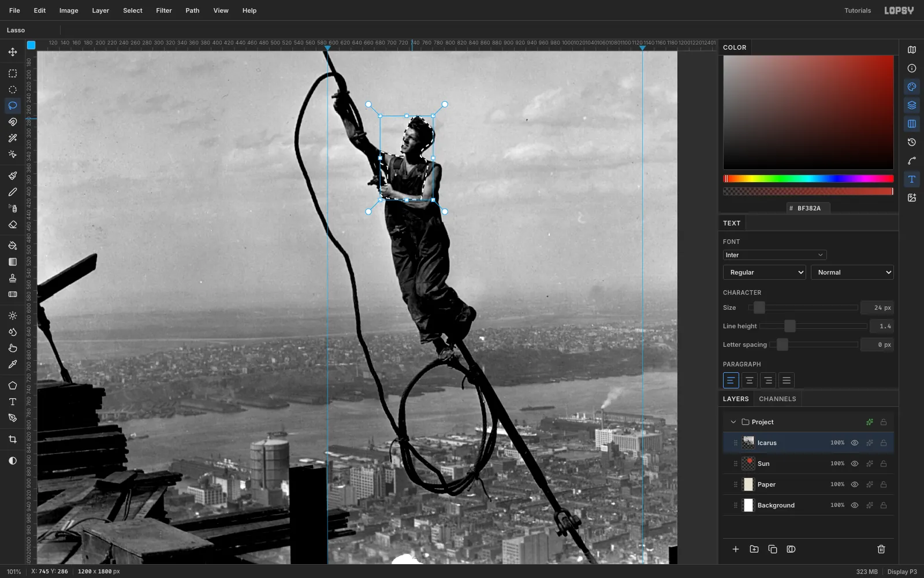The image size is (924, 578).
Task: Select the Text tool in left toolbar
Action: pyautogui.click(x=13, y=402)
